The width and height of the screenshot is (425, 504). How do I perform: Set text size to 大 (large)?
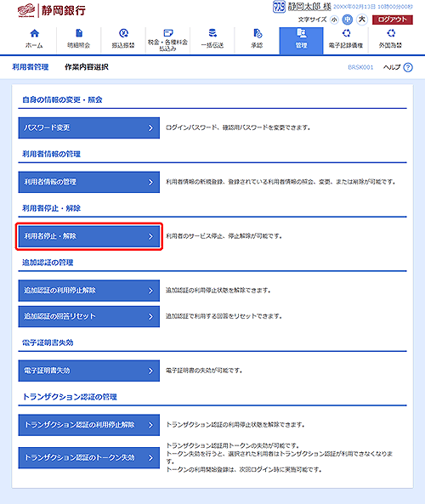pyautogui.click(x=362, y=20)
